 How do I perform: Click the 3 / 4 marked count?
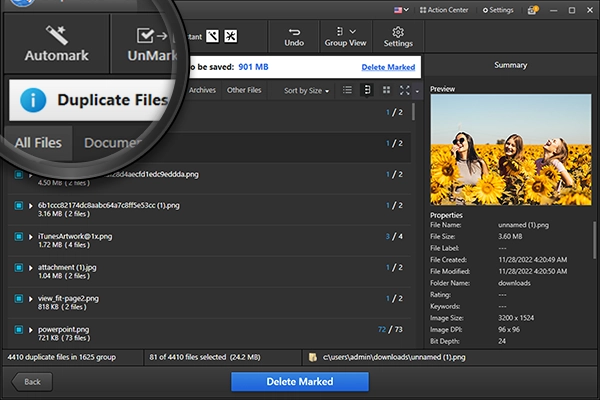pyautogui.click(x=394, y=236)
